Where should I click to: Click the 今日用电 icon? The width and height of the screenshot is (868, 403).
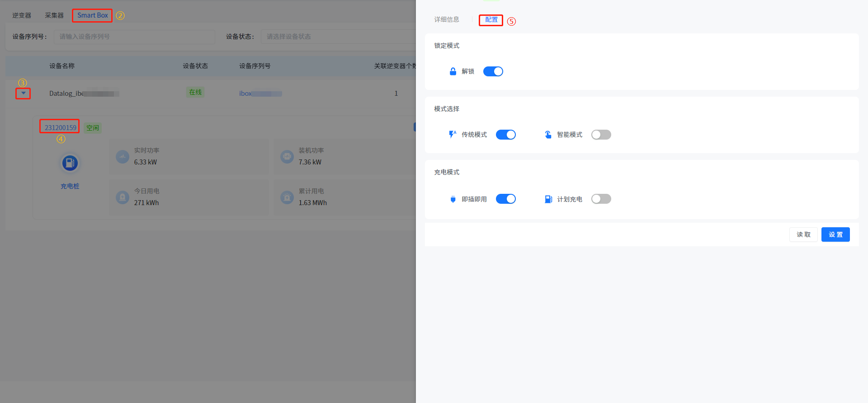[123, 197]
